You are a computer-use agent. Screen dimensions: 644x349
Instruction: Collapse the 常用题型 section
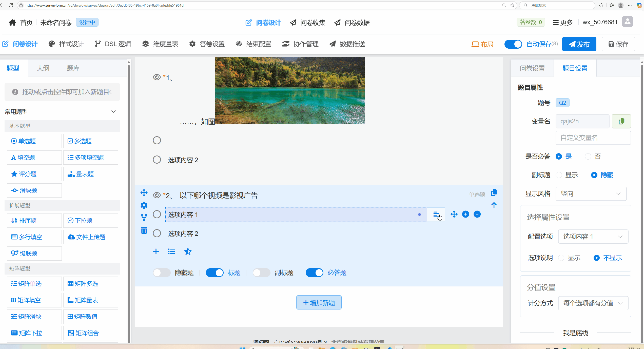click(x=113, y=112)
